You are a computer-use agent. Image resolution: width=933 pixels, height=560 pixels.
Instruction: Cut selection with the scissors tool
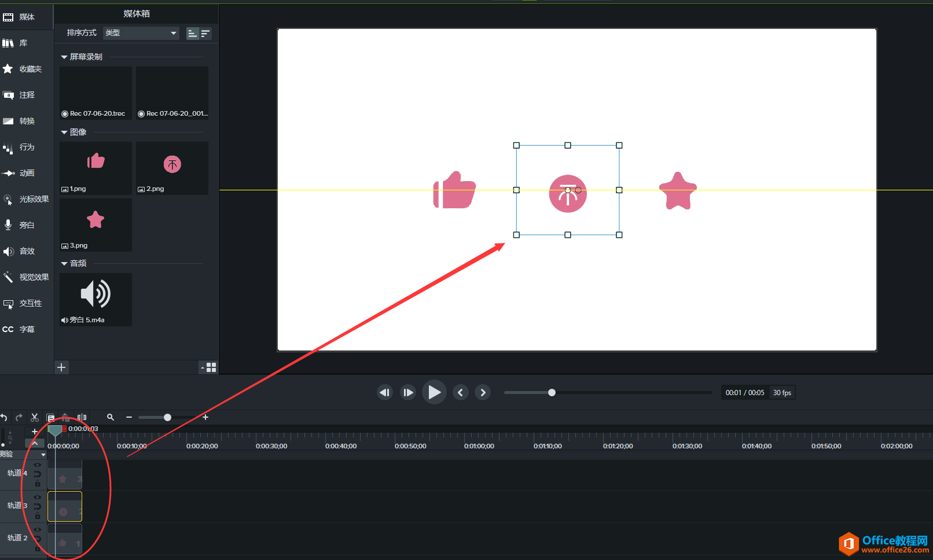(x=35, y=417)
